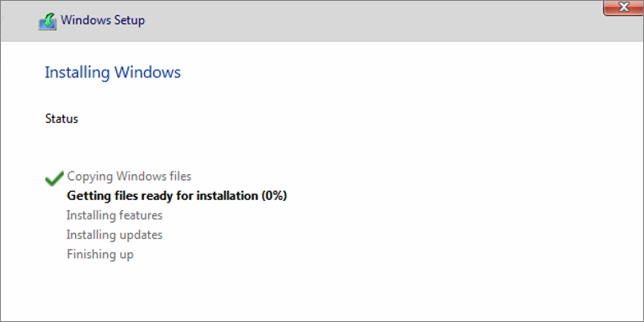This screenshot has width=644, height=322.
Task: Click the word Installing in the blue heading
Action: 77,72
